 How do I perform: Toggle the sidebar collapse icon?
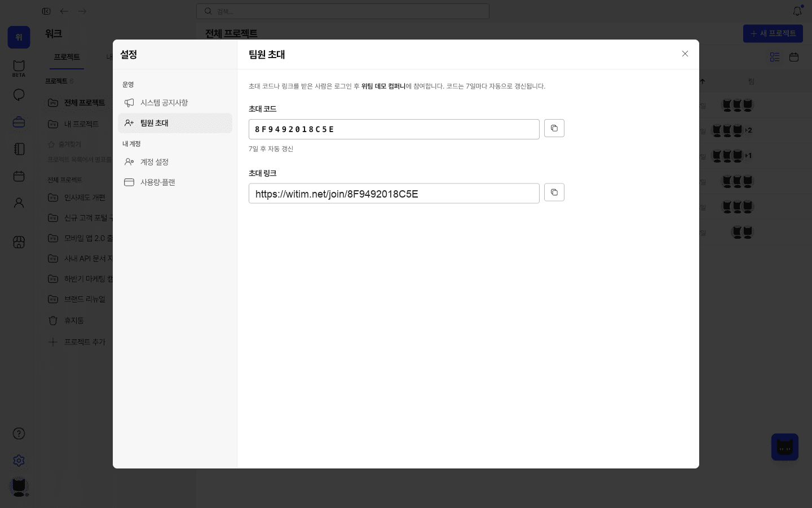46,11
